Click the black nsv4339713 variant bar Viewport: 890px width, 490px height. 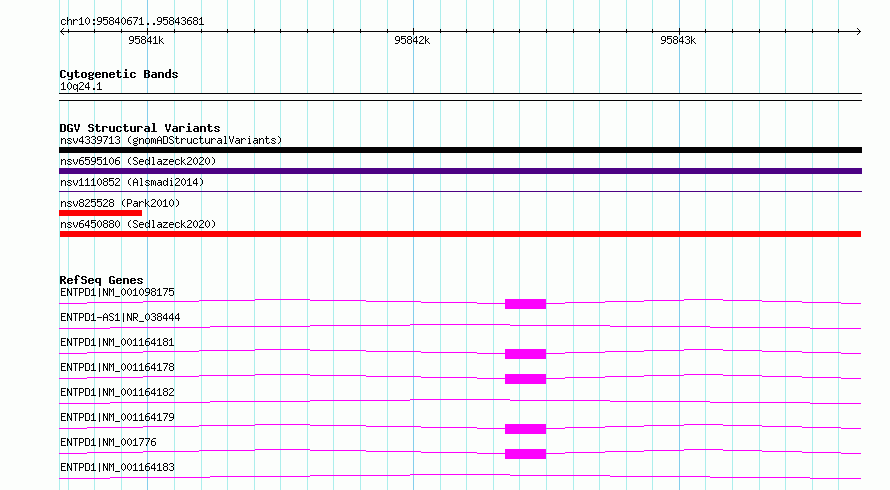[460, 150]
